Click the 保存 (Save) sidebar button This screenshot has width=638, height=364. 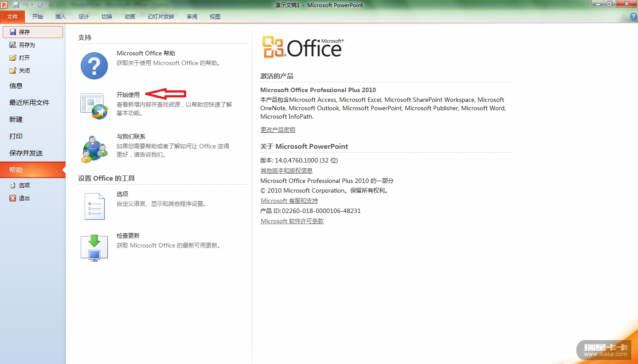33,32
